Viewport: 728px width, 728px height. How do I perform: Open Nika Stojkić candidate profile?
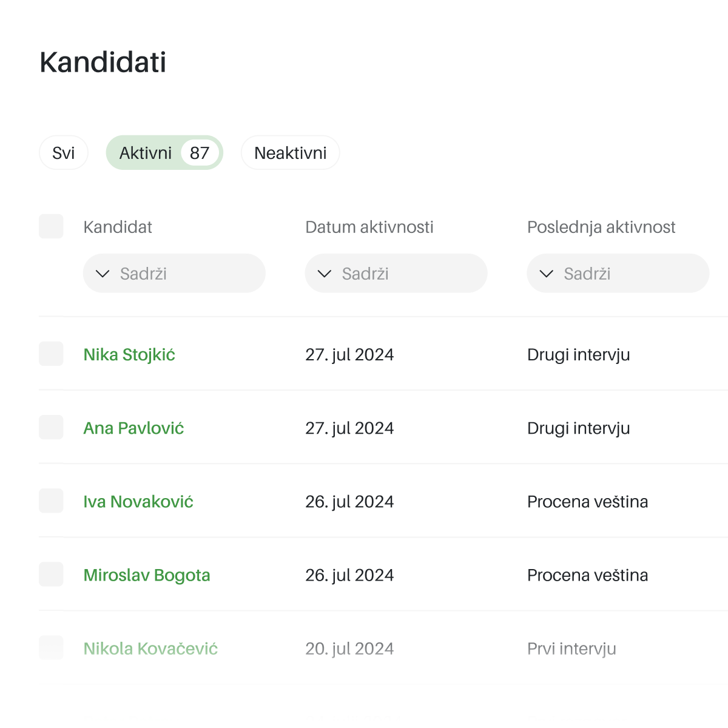(x=129, y=354)
